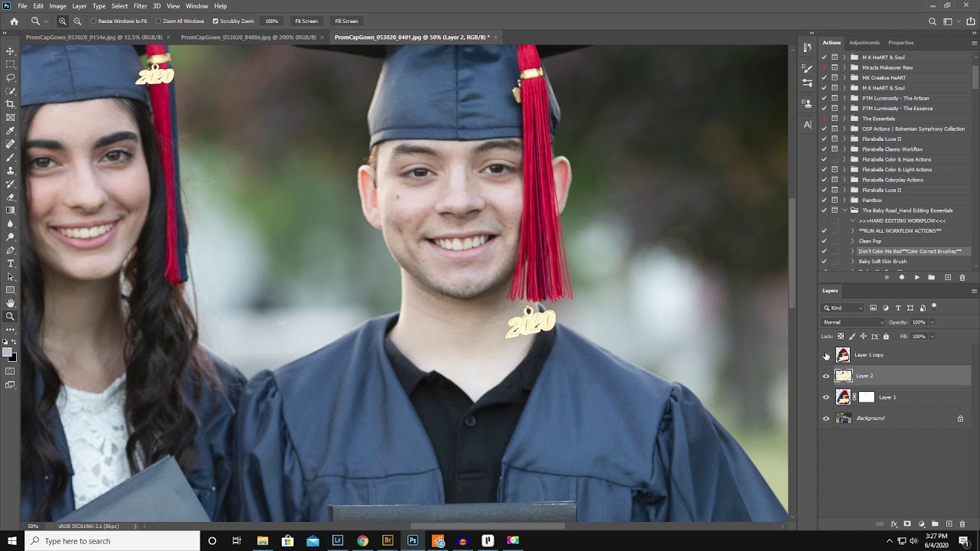This screenshot has width=980, height=551.
Task: Select the Hand tool
Action: (10, 303)
